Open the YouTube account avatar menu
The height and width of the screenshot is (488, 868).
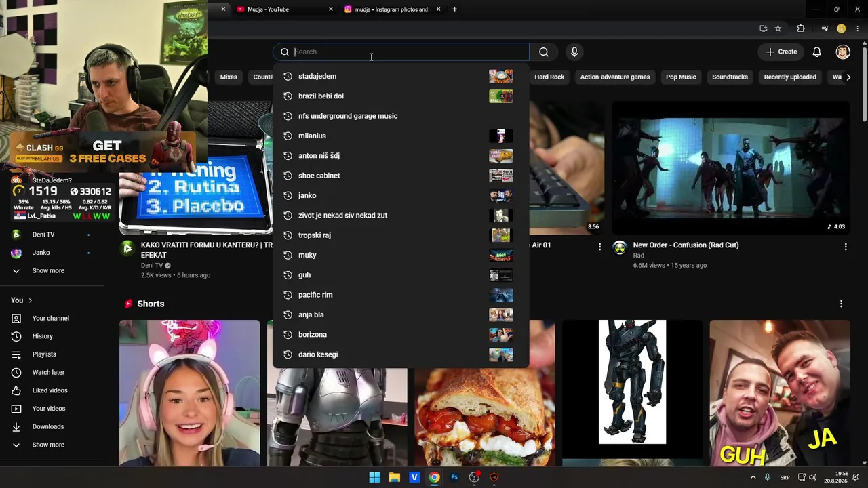pyautogui.click(x=843, y=52)
